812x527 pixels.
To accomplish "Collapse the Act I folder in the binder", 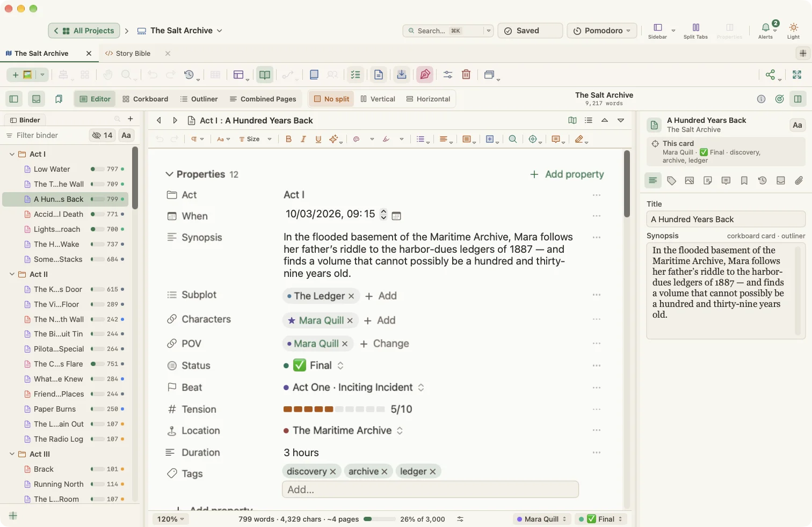I will coord(12,154).
